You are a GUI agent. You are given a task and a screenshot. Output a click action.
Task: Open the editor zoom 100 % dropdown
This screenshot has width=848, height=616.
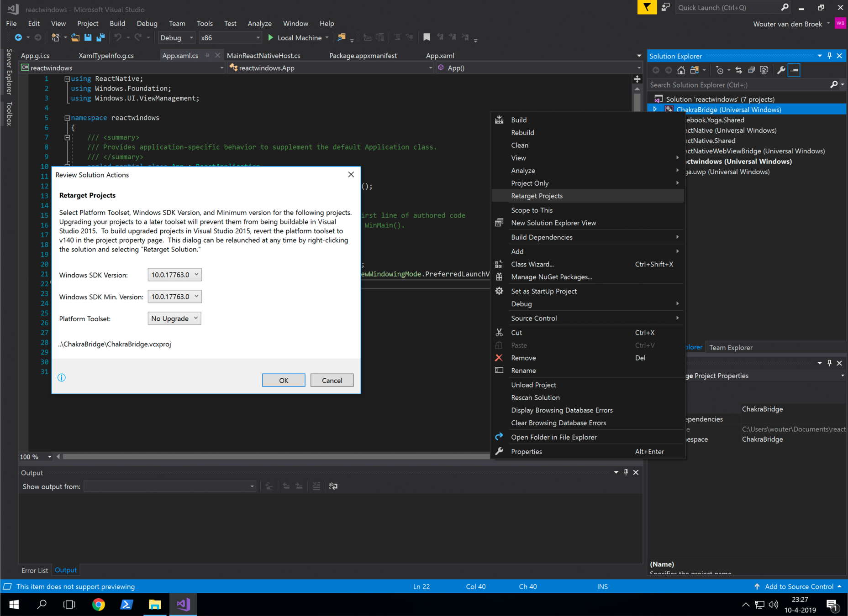[x=36, y=457]
